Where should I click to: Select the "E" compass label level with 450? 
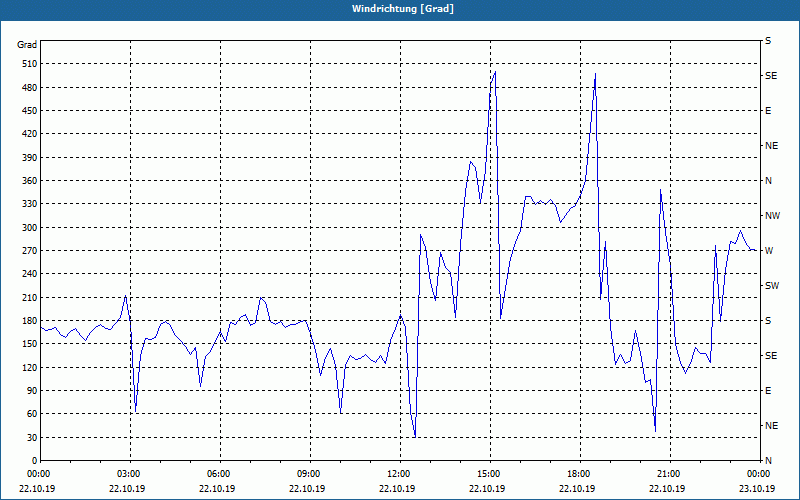[768, 111]
